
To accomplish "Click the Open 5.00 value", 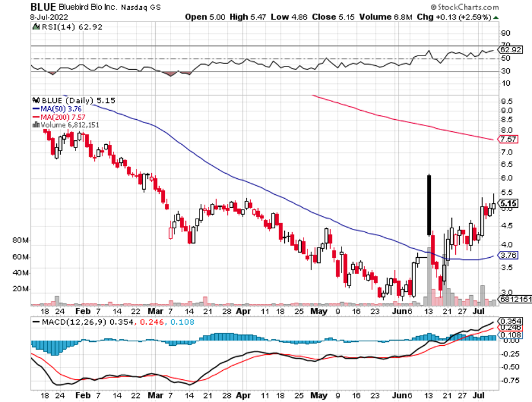I will tap(205, 17).
